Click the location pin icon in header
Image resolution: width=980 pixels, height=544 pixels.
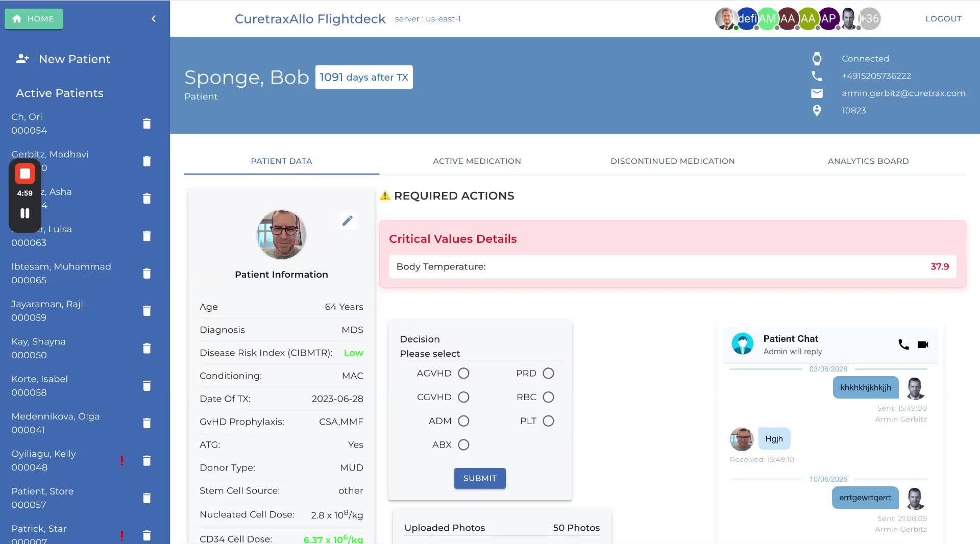coord(817,111)
